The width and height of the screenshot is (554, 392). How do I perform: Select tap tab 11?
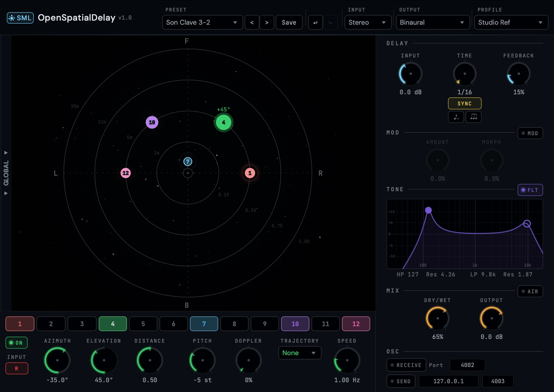click(326, 324)
